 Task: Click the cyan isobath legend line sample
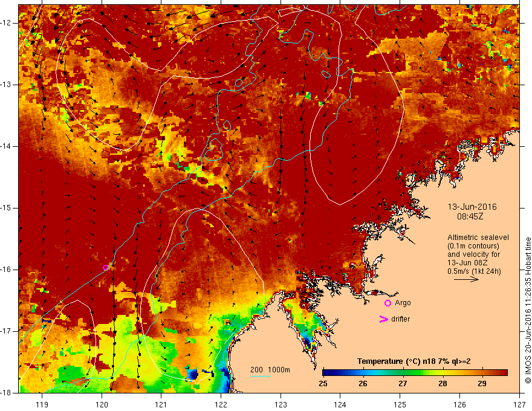[x=261, y=376]
